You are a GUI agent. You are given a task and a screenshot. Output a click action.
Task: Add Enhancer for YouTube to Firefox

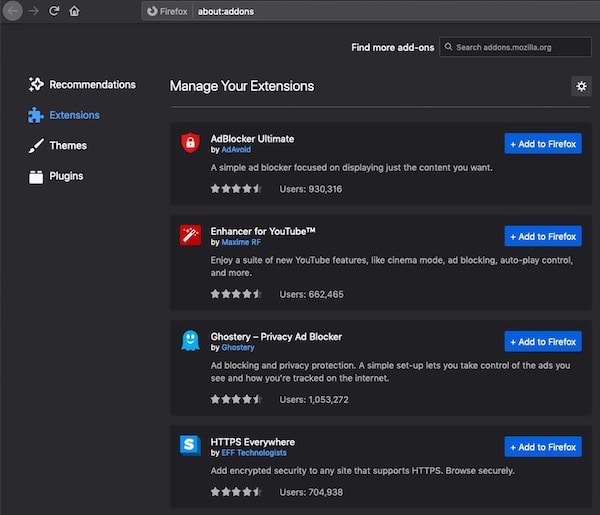click(543, 236)
